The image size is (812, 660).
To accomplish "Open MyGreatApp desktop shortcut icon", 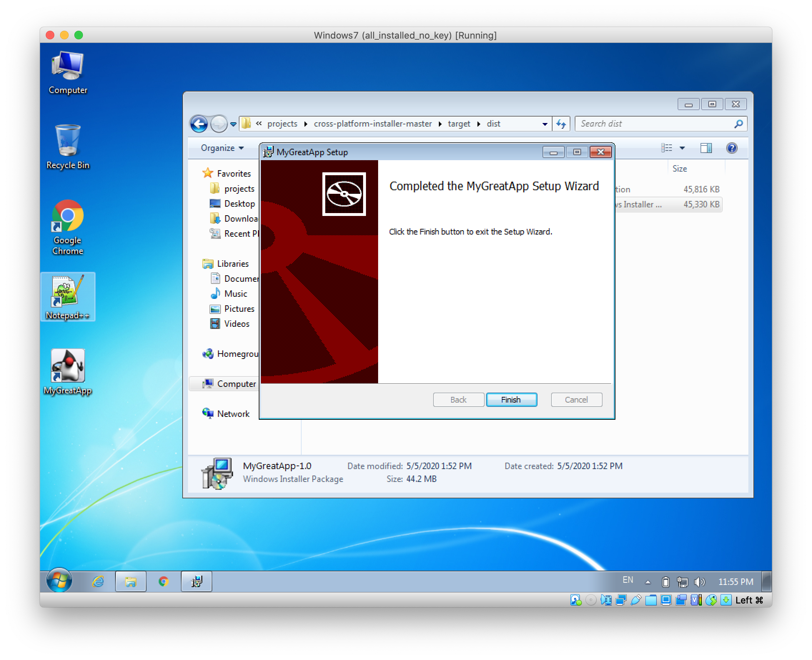I will click(x=68, y=366).
